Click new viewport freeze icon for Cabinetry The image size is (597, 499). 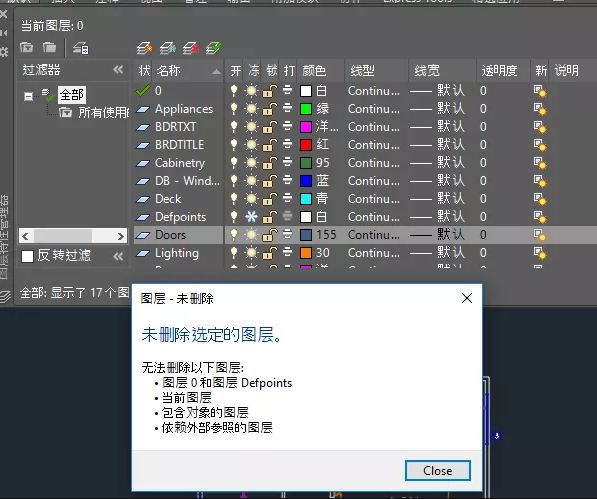(540, 163)
